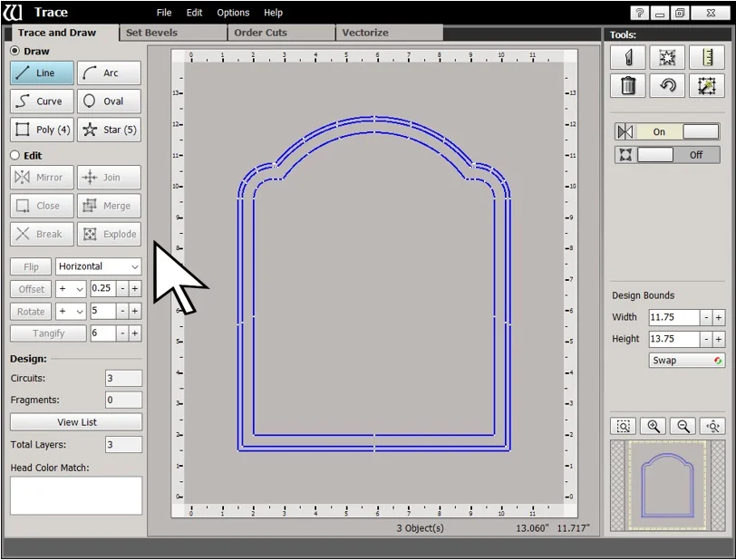Click the Flip button

coord(31,266)
